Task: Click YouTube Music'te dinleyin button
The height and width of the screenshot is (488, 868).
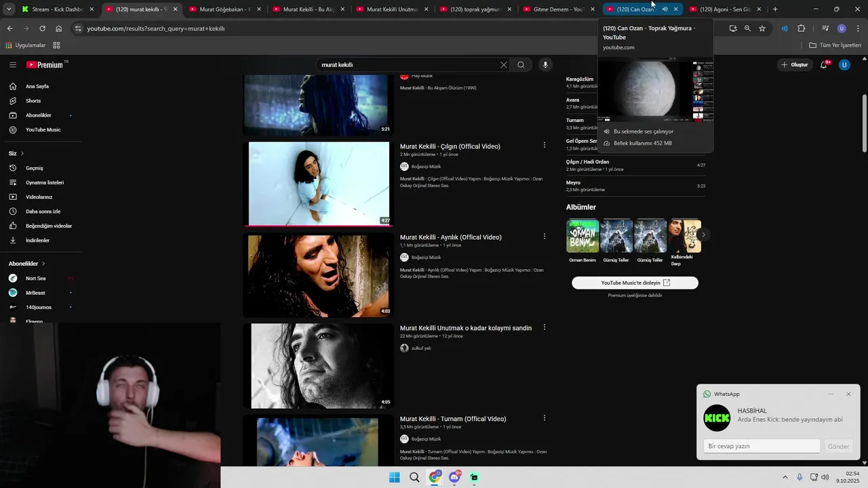Action: click(x=635, y=283)
